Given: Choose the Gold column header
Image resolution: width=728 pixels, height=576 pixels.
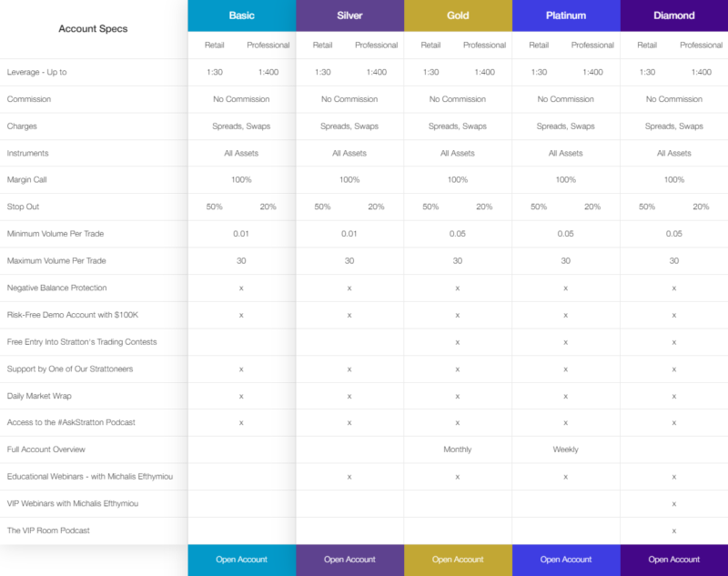Looking at the screenshot, I should coord(458,15).
